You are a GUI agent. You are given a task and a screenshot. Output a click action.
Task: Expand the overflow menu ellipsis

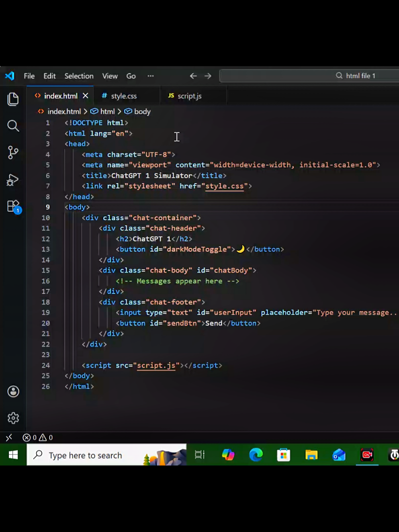pos(151,76)
